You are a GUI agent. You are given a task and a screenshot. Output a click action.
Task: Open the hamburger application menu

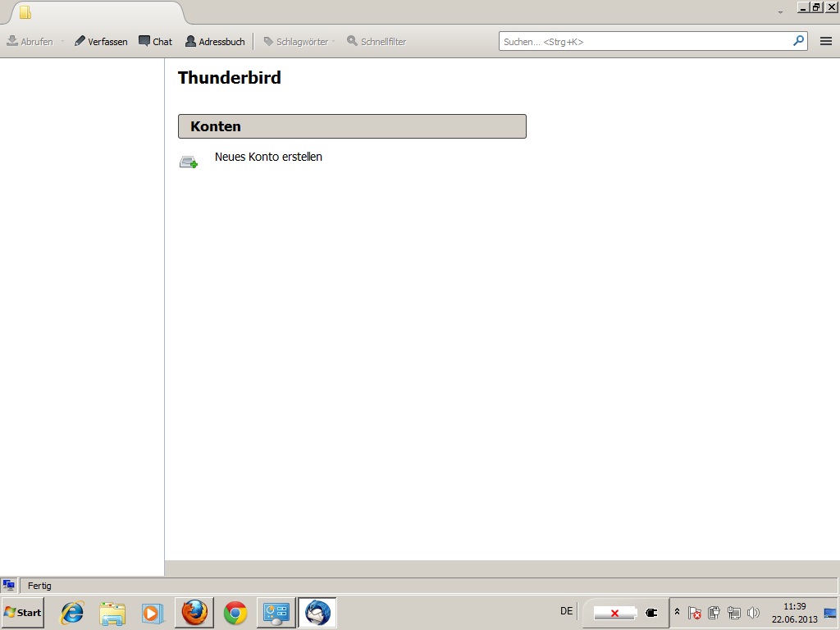(825, 41)
